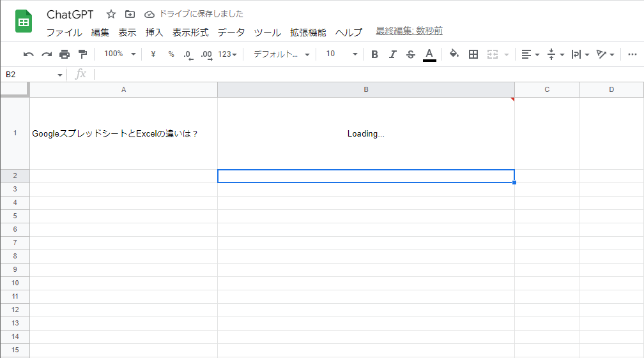Open the move-to-folder icon

pos(130,14)
